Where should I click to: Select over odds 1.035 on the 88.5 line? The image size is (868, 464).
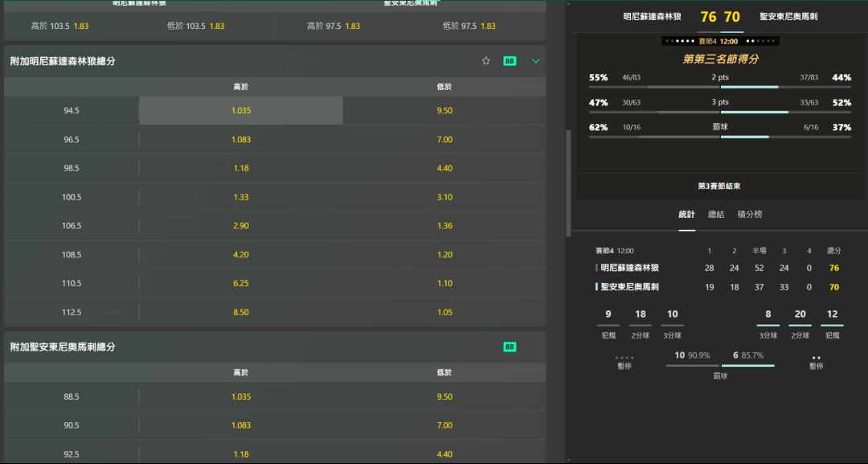coord(241,397)
